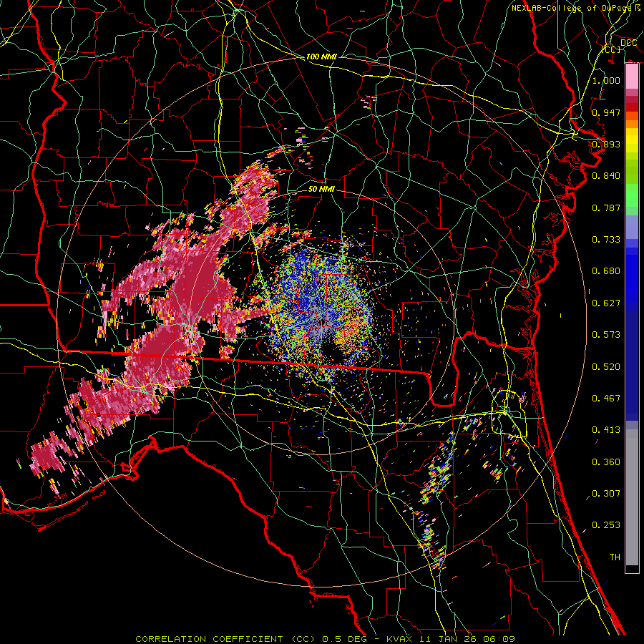Pick the gray segment of the color bar

[632, 497]
